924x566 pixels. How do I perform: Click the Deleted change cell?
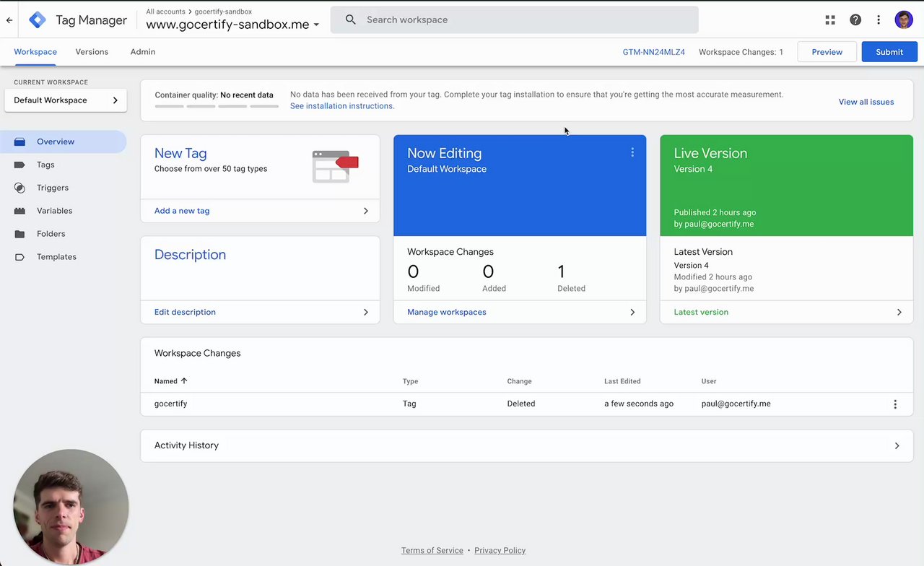(521, 404)
